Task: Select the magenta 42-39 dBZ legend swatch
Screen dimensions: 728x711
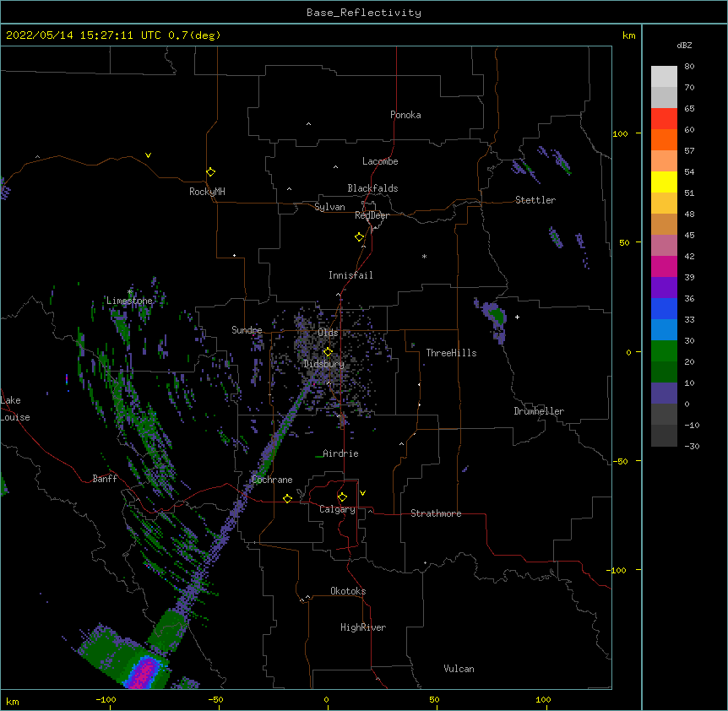Action: click(664, 266)
